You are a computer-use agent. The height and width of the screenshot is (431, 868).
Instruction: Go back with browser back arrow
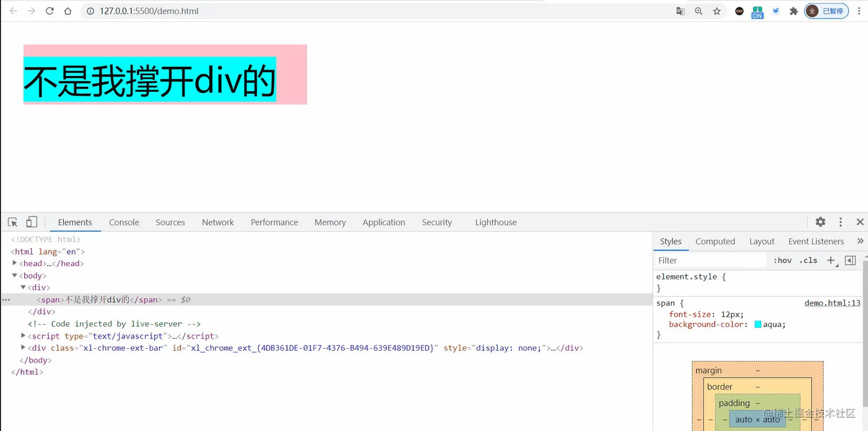tap(13, 11)
